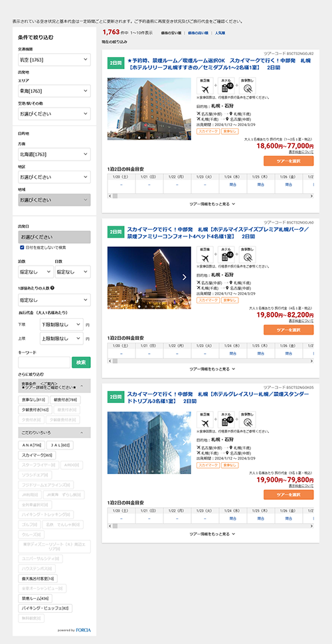Click the no-meal icon on the Hotel Gracery tour
The height and width of the screenshot is (644, 332).
click(x=248, y=420)
